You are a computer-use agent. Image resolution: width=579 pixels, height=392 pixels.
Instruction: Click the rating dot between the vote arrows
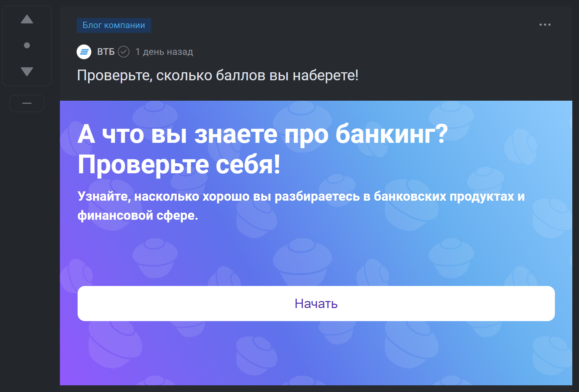coord(27,45)
